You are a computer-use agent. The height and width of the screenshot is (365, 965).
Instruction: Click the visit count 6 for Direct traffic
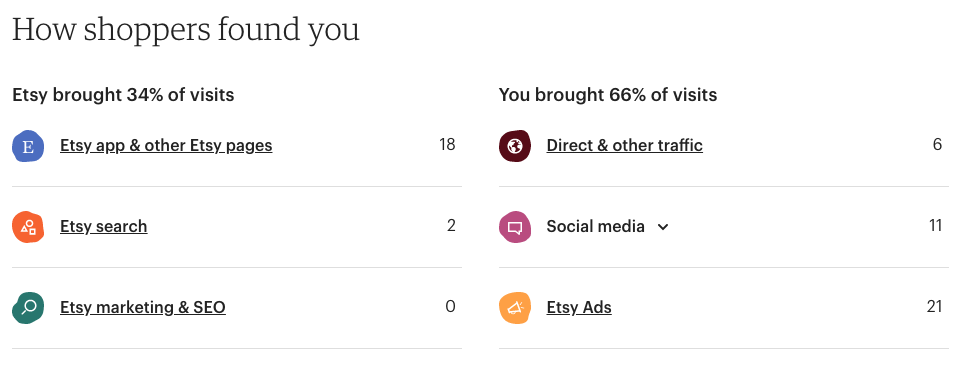(937, 145)
